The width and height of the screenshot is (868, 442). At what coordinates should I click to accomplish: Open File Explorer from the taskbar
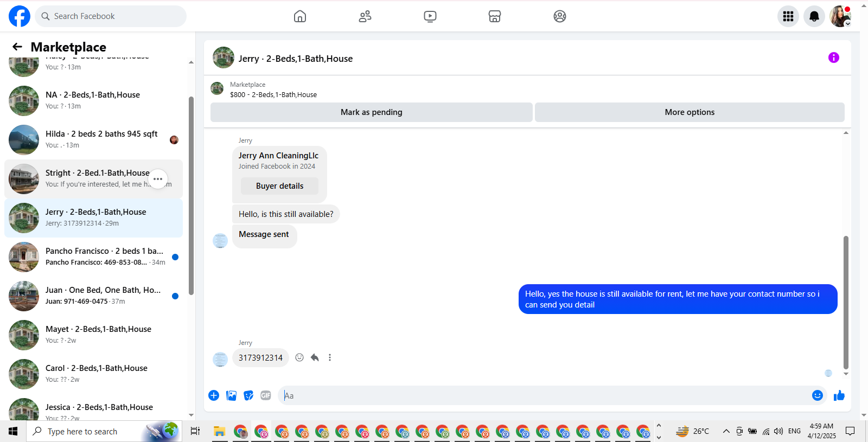pyautogui.click(x=219, y=431)
